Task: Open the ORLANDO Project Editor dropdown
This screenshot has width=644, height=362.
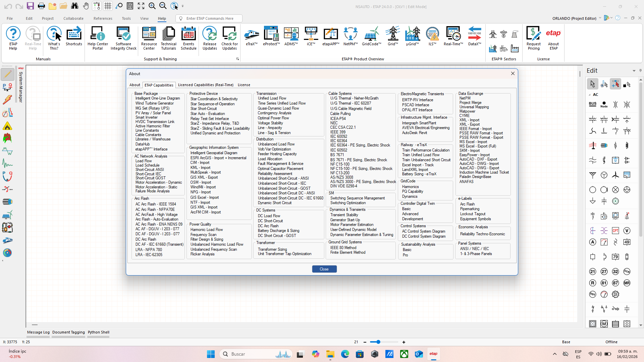Action: tap(600, 18)
